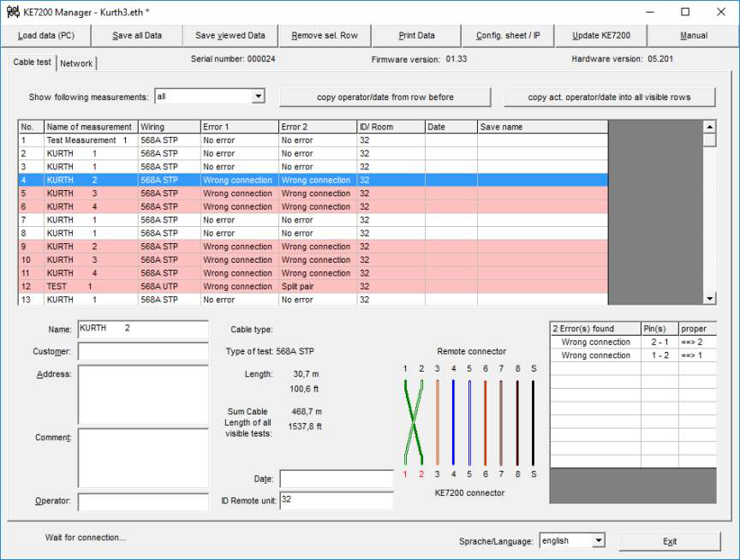Click the Date column header
This screenshot has height=560, width=740.
451,127
